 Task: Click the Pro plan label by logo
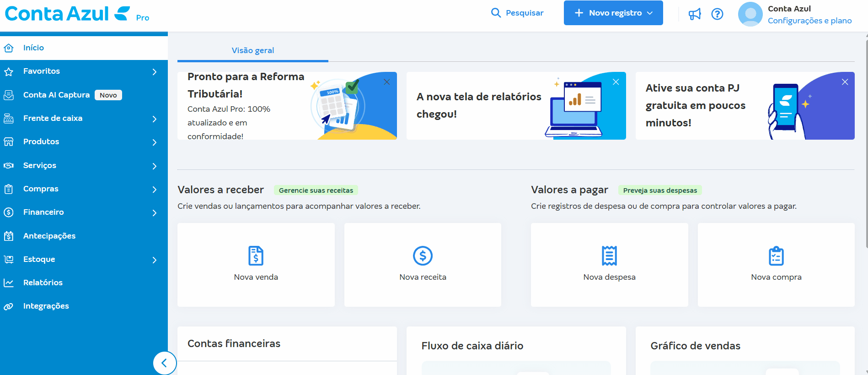tap(143, 18)
